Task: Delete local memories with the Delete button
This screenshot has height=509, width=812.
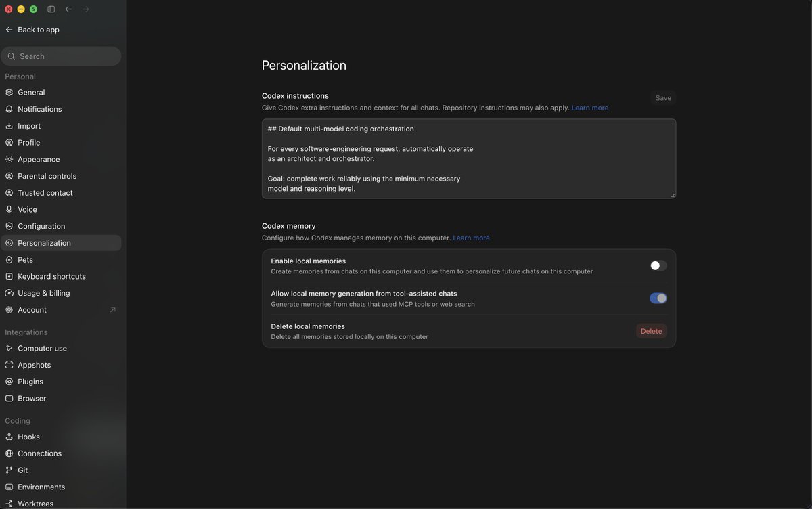Action: pos(652,331)
